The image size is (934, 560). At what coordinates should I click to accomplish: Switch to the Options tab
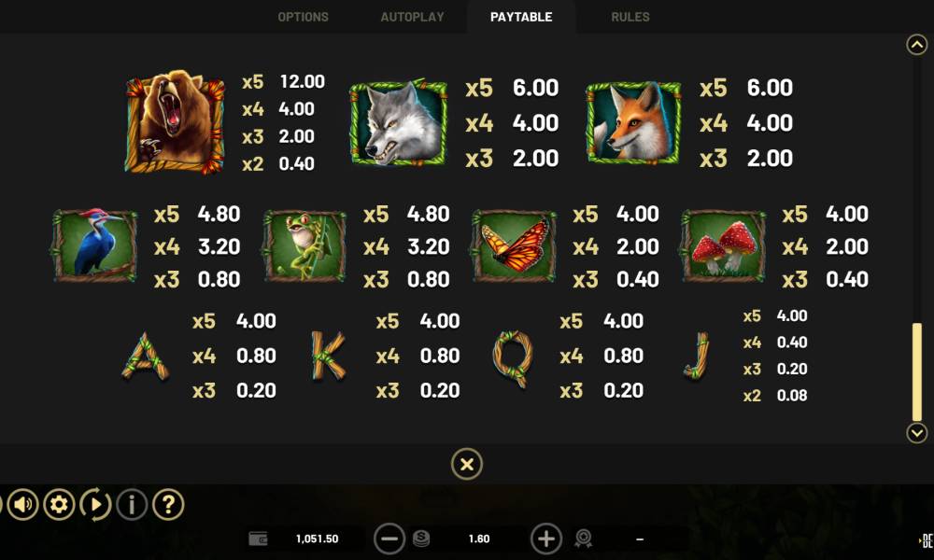304,17
